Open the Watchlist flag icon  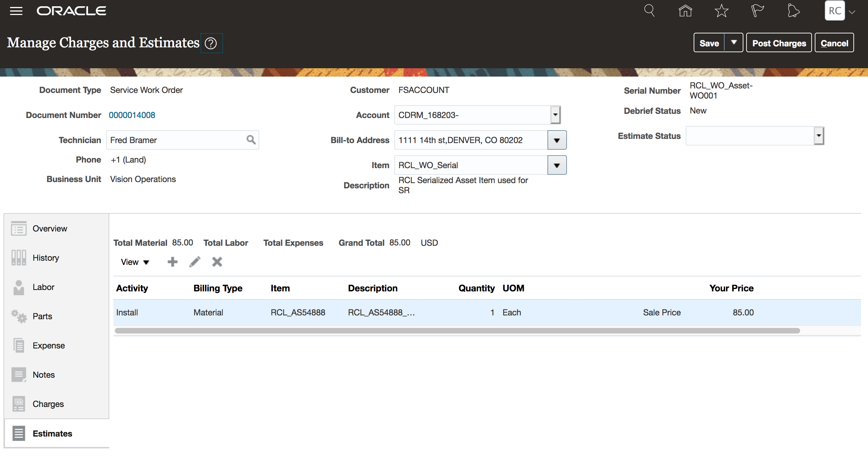tap(757, 11)
